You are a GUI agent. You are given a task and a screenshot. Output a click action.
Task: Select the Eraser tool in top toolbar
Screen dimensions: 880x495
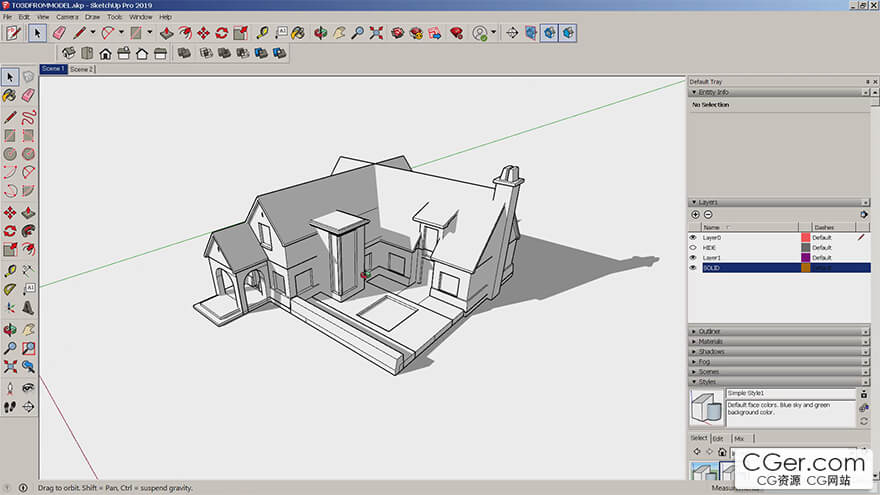click(x=59, y=33)
